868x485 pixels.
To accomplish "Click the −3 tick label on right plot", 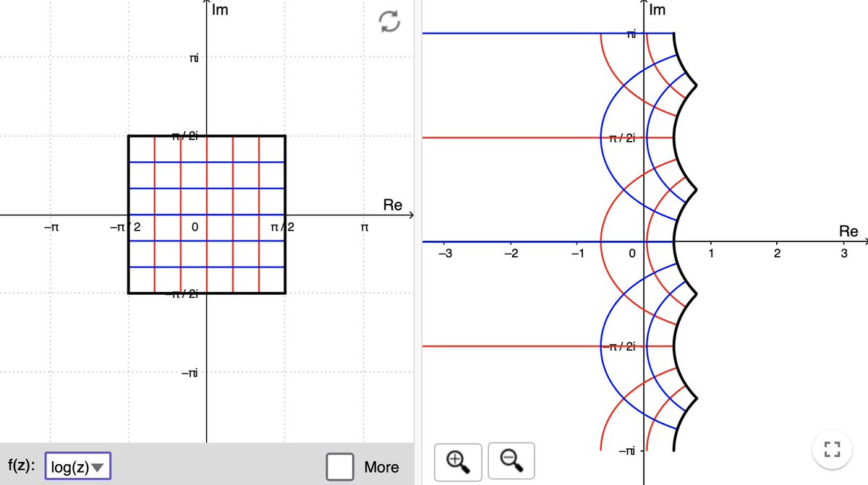I will pos(446,254).
